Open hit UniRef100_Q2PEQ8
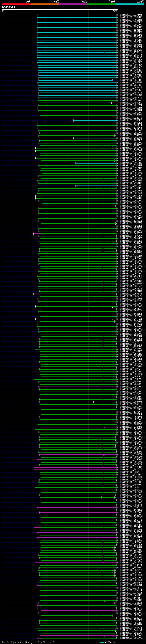 coord(131,15)
